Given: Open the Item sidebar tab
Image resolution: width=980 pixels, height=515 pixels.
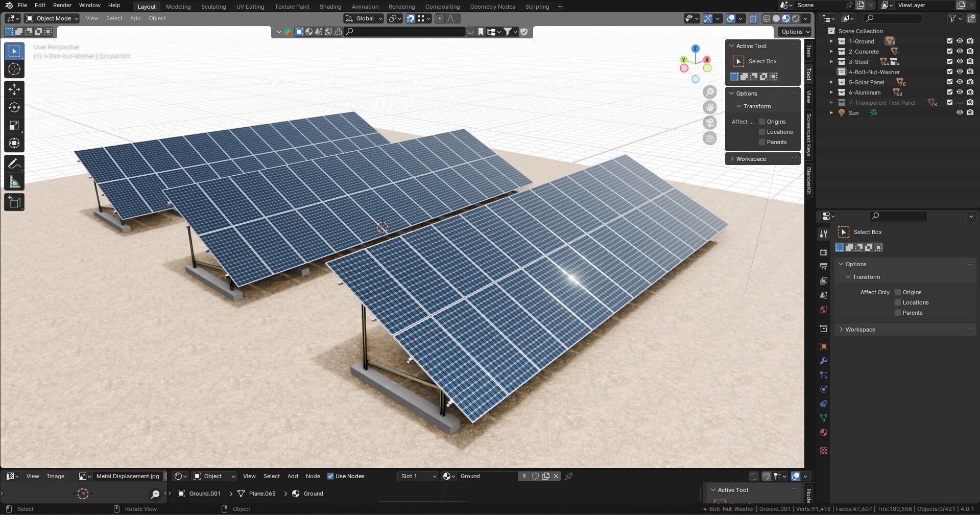Looking at the screenshot, I should point(808,51).
